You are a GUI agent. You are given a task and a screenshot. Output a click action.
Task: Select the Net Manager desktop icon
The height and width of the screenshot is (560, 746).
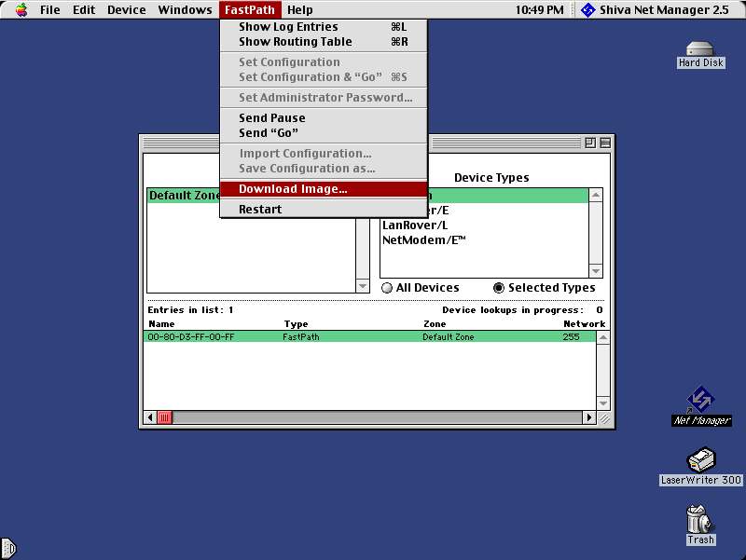700,402
